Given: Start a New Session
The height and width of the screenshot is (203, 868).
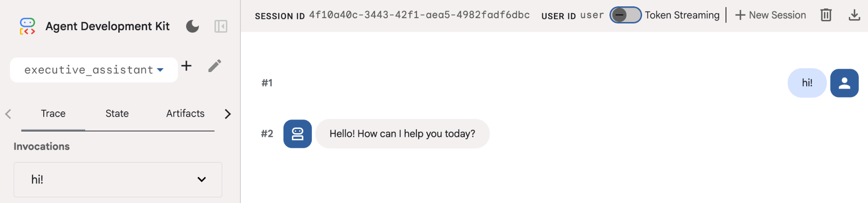Looking at the screenshot, I should pos(770,15).
